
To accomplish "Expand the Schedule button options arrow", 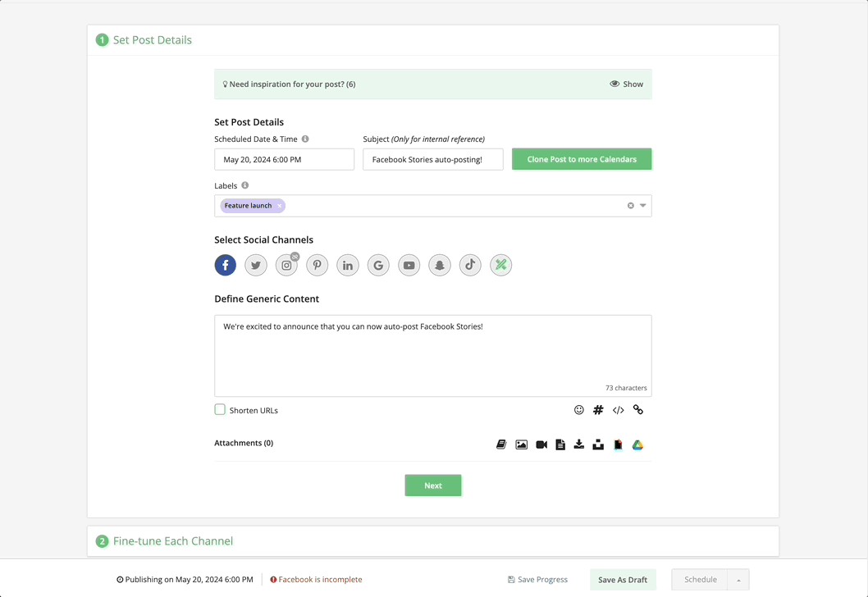I will [x=738, y=580].
